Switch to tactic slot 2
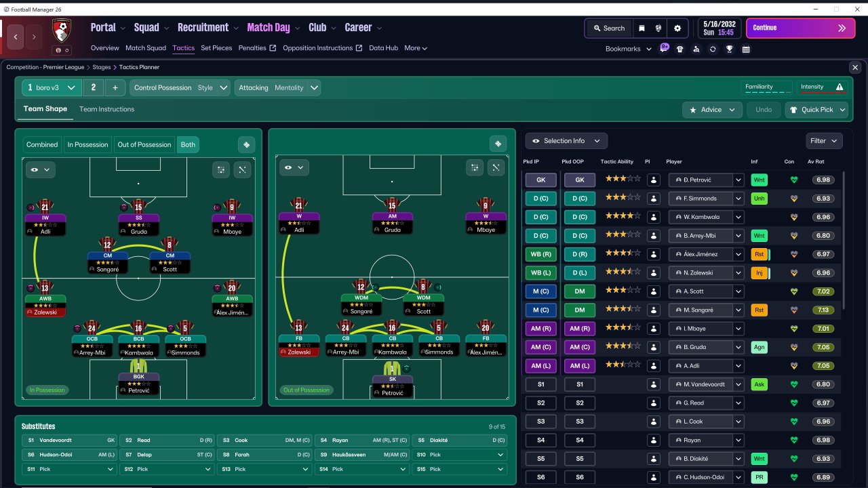 [94, 87]
